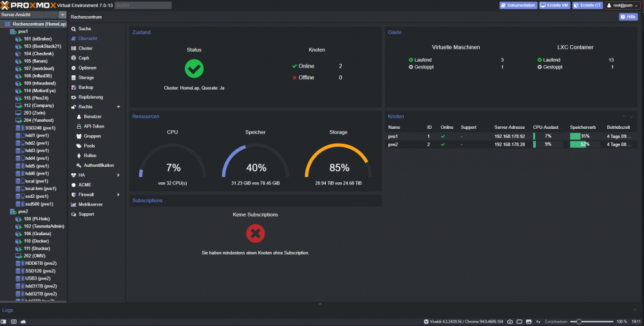Select container 108 (InfluxDB)

tap(37, 76)
